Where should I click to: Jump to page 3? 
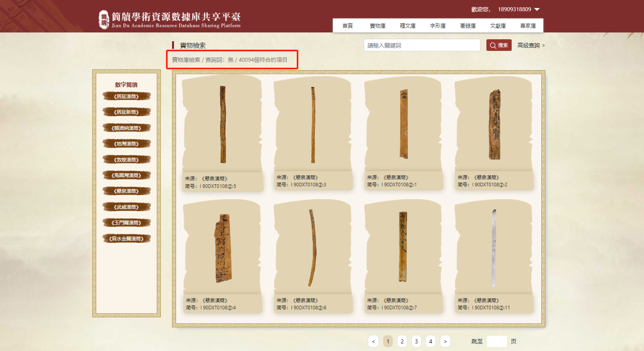click(416, 341)
